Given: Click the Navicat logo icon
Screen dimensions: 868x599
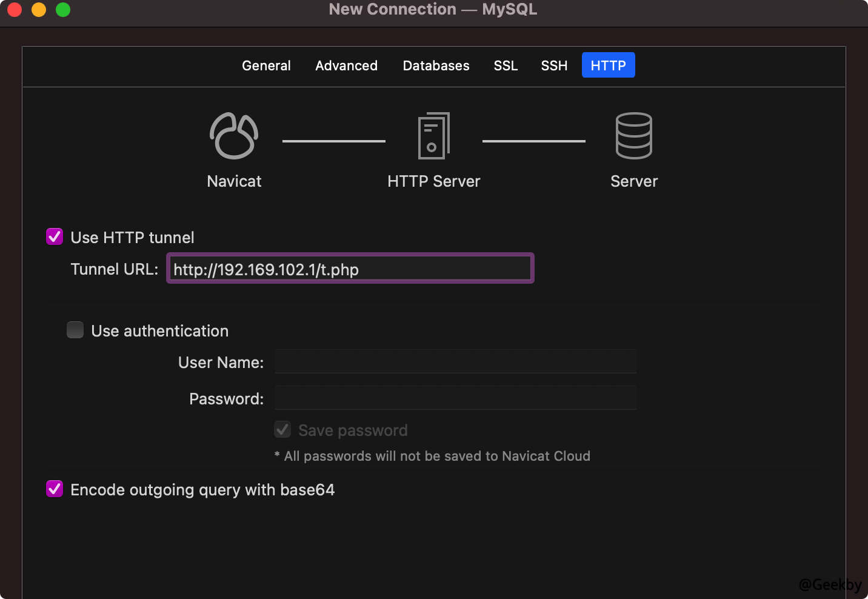Looking at the screenshot, I should point(234,136).
